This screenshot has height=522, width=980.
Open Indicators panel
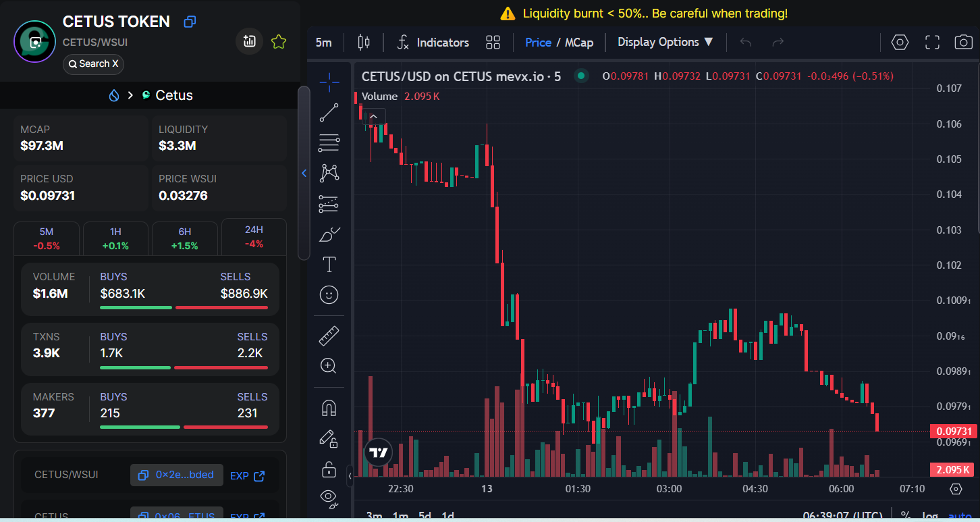[x=433, y=43]
